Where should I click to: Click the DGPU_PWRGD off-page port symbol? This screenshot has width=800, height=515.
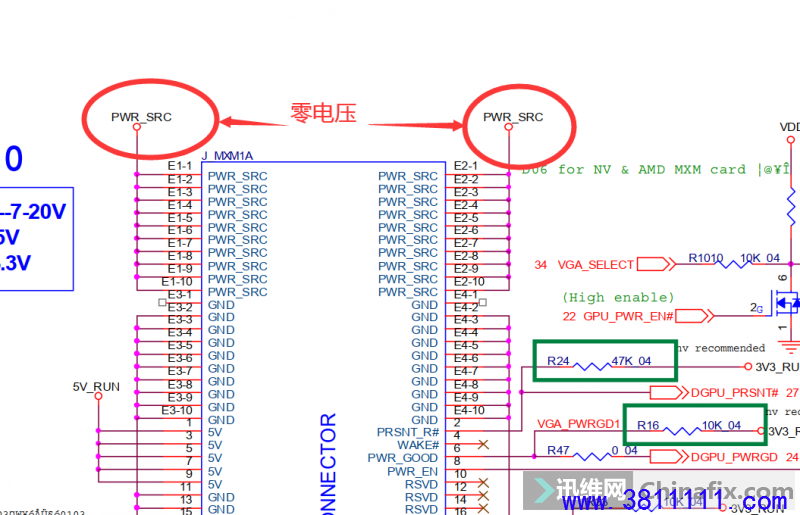(669, 457)
